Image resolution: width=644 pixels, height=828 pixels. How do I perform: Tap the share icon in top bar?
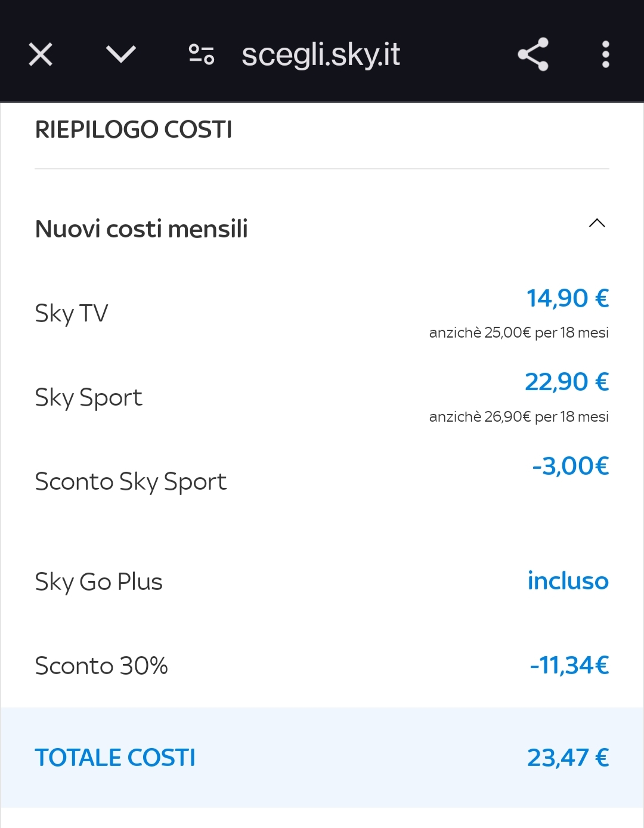533,54
